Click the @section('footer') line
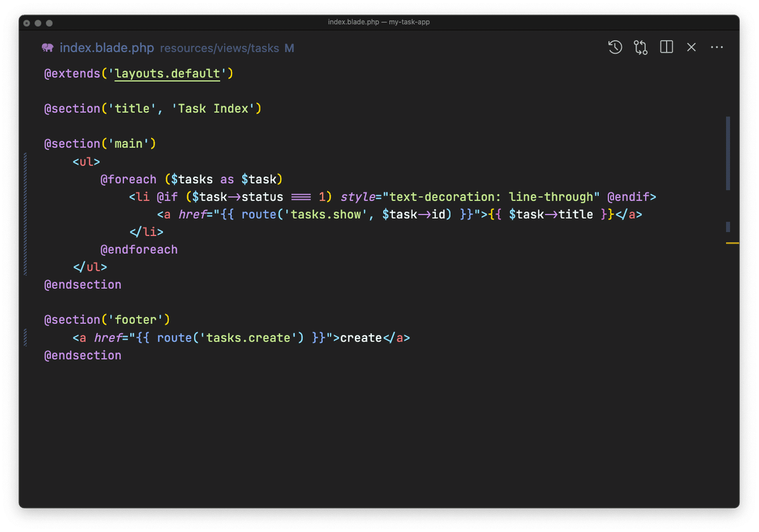 point(107,320)
